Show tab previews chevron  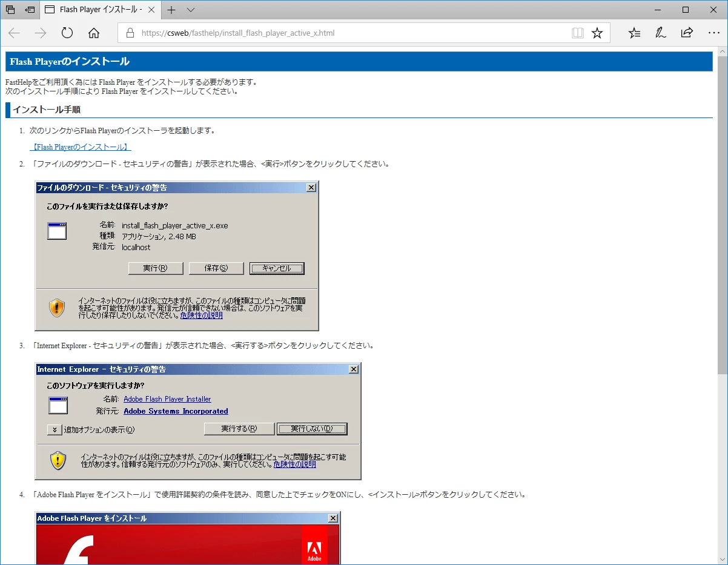pos(191,10)
